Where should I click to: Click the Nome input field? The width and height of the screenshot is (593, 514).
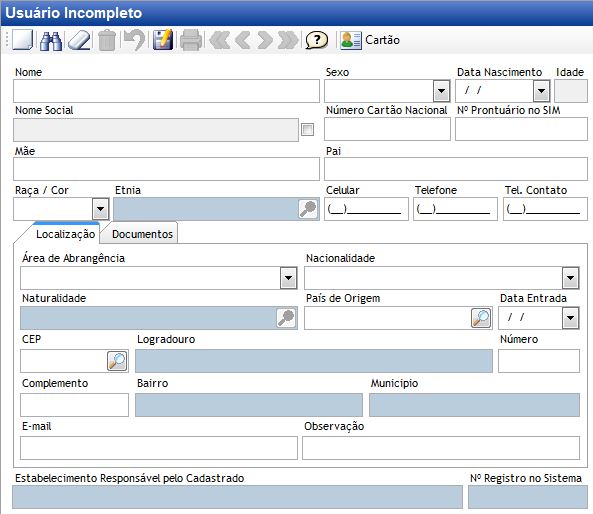pyautogui.click(x=166, y=91)
